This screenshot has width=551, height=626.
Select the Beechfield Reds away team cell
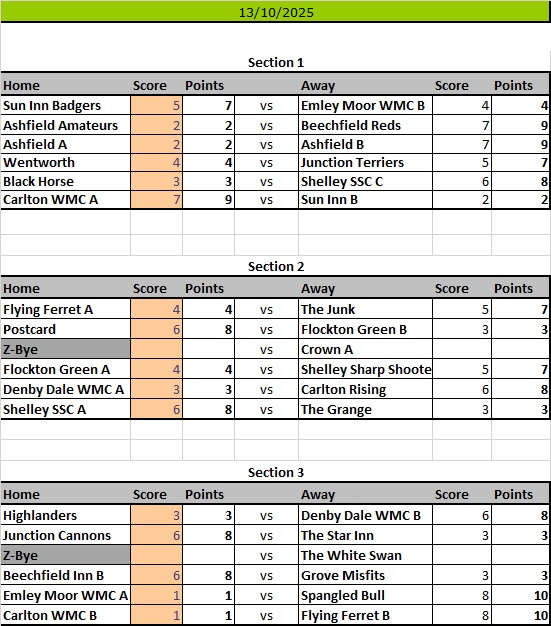[x=365, y=125]
